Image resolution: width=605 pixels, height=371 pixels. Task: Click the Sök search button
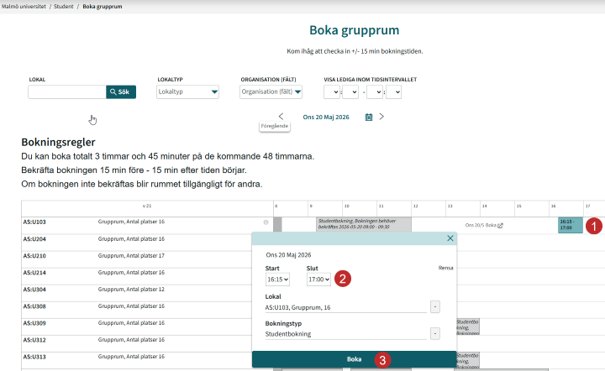click(121, 92)
